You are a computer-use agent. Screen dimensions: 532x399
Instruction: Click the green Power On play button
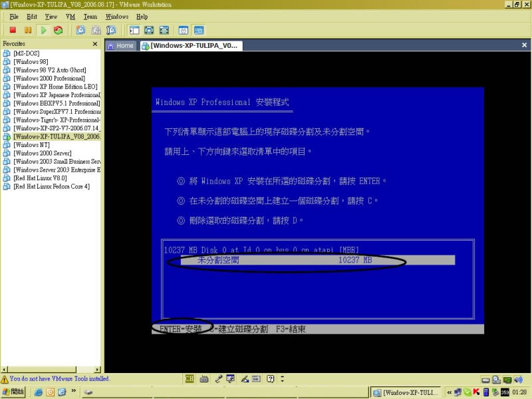[43, 30]
